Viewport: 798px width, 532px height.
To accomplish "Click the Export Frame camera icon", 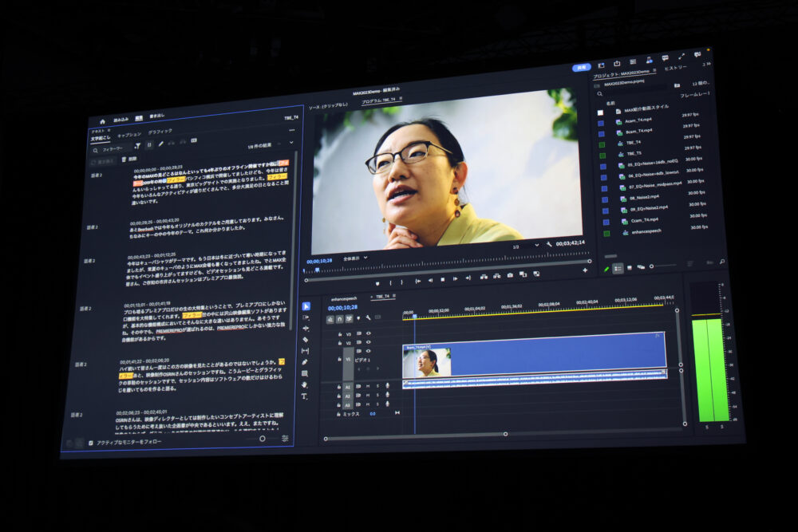I will coord(510,276).
